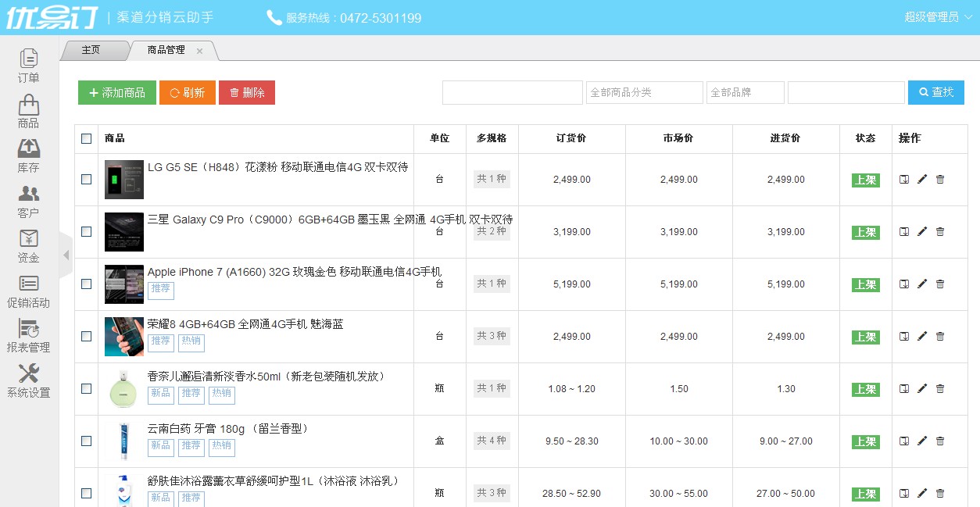980x507 pixels.
Task: Open the LG G5 SE product thumbnail
Action: click(x=124, y=180)
